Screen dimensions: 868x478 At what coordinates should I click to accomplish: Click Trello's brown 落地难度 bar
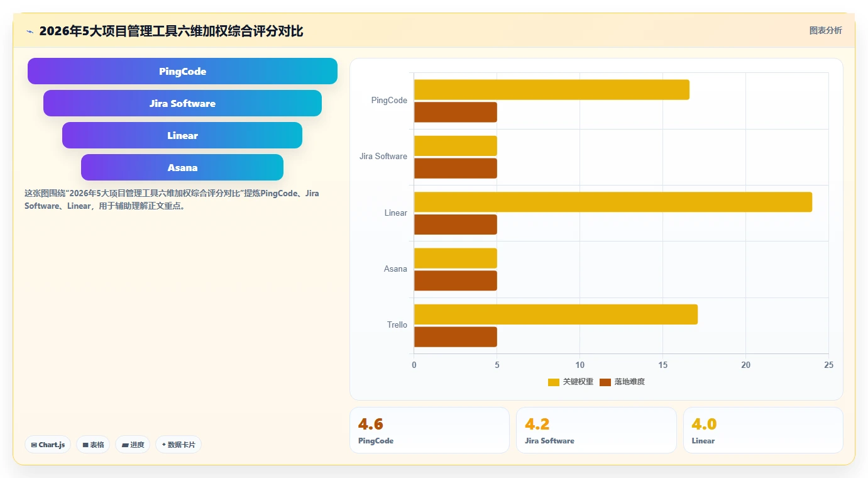coord(456,336)
